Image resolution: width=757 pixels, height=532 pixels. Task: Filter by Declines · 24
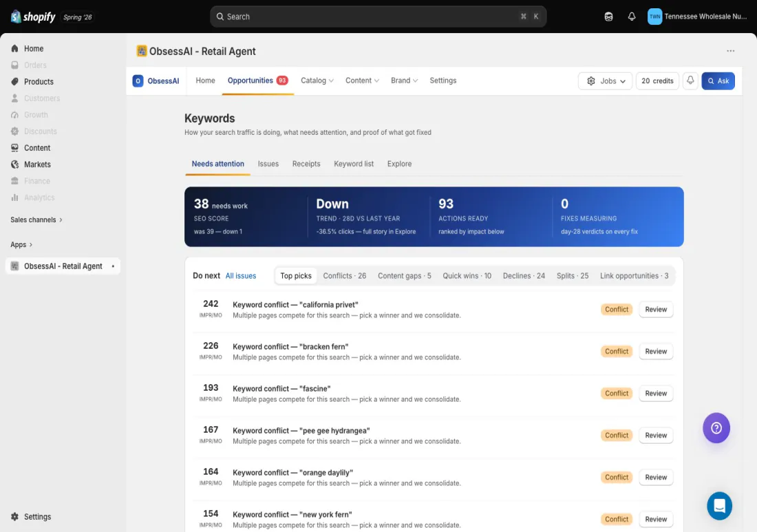coord(524,276)
